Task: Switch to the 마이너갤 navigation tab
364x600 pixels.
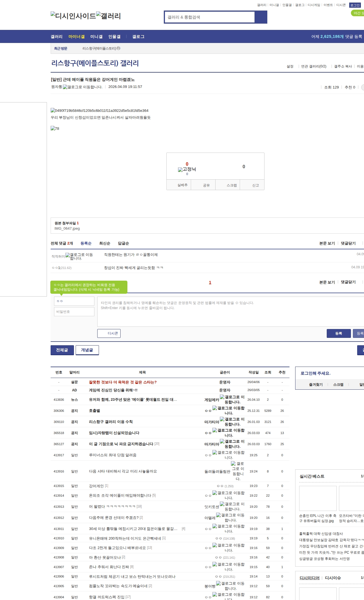Action: coord(76,37)
